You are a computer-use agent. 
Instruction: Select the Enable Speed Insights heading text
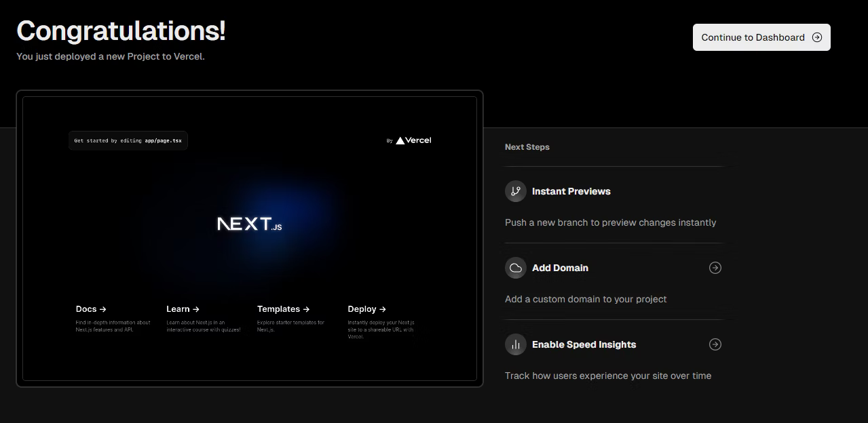(x=584, y=344)
